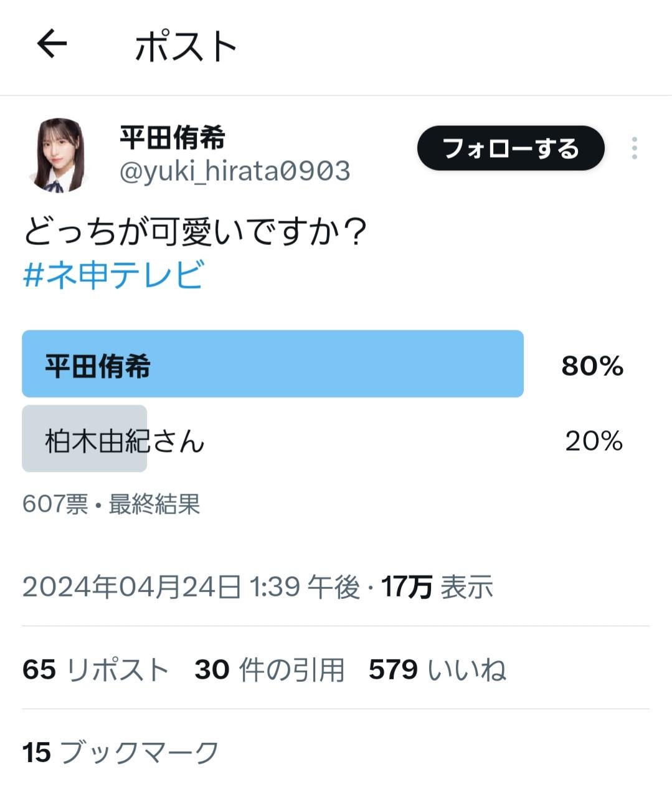
Task: Click the 2024年04月24日 timestamp
Action: 191,587
